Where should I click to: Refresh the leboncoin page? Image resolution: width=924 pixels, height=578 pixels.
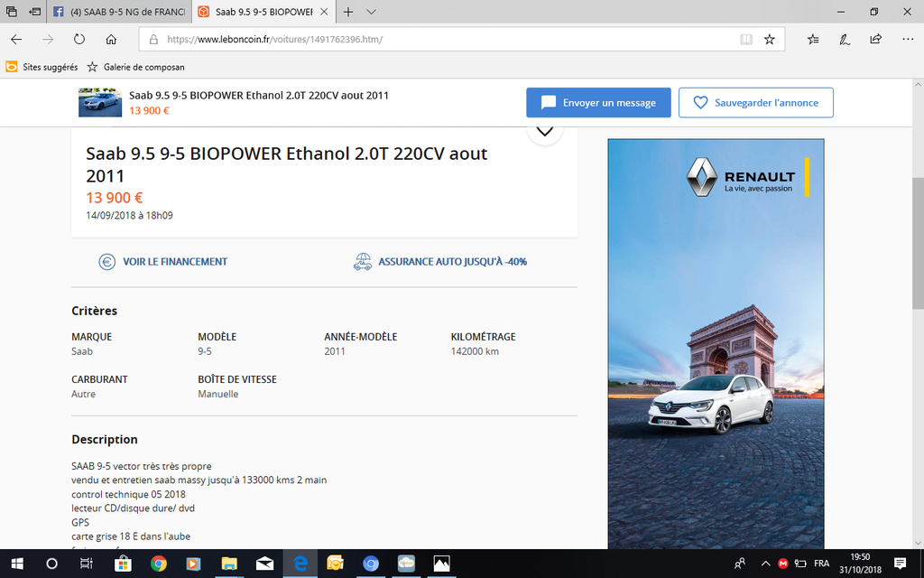[79, 40]
